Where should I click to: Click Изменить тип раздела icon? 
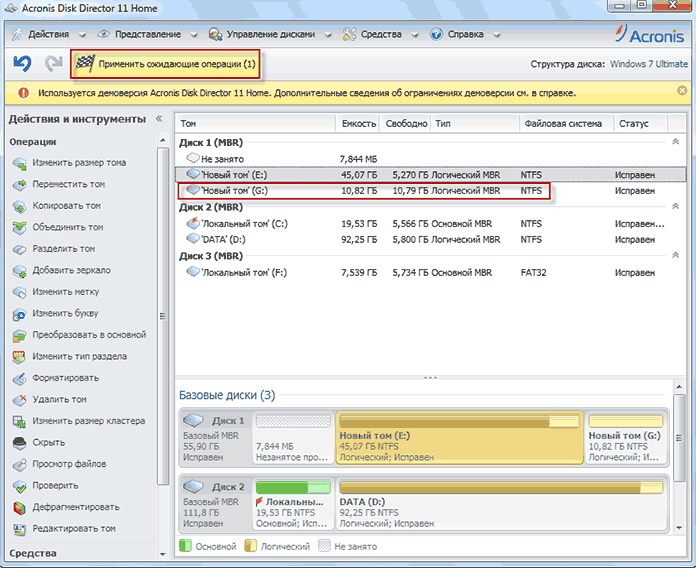click(x=19, y=356)
